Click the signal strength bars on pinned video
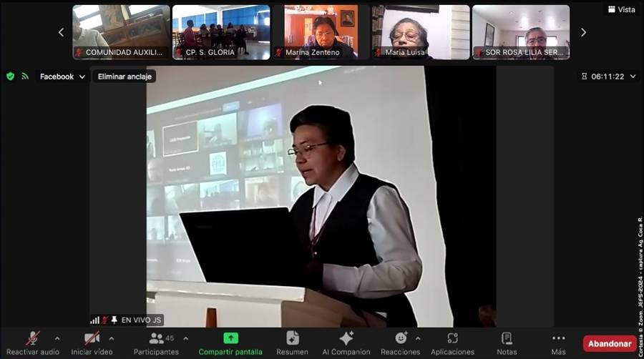644x359 pixels. click(95, 320)
